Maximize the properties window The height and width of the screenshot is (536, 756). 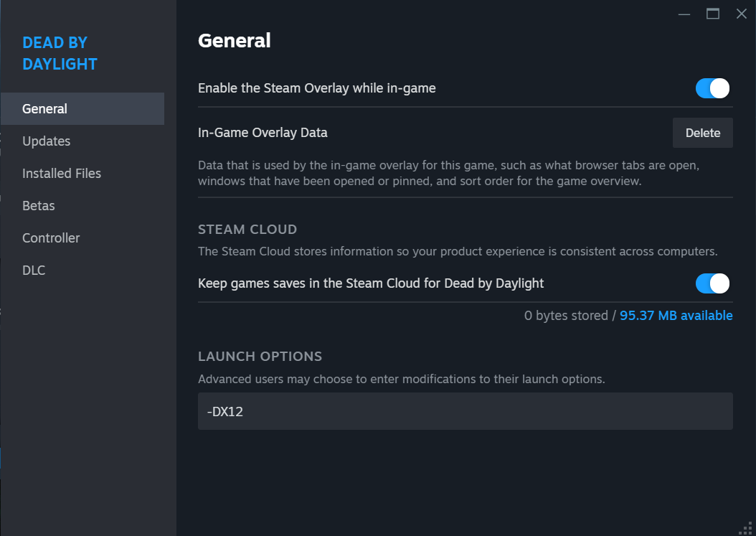tap(713, 14)
